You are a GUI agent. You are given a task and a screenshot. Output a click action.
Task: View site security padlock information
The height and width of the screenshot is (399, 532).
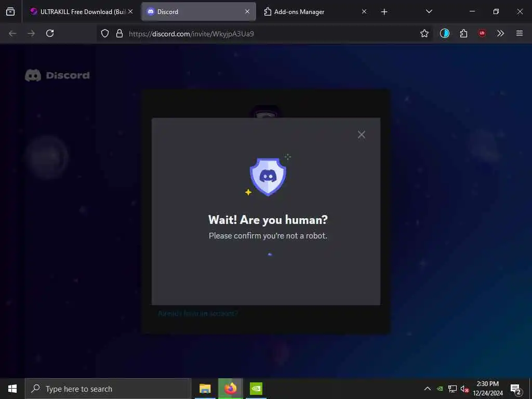pos(119,33)
